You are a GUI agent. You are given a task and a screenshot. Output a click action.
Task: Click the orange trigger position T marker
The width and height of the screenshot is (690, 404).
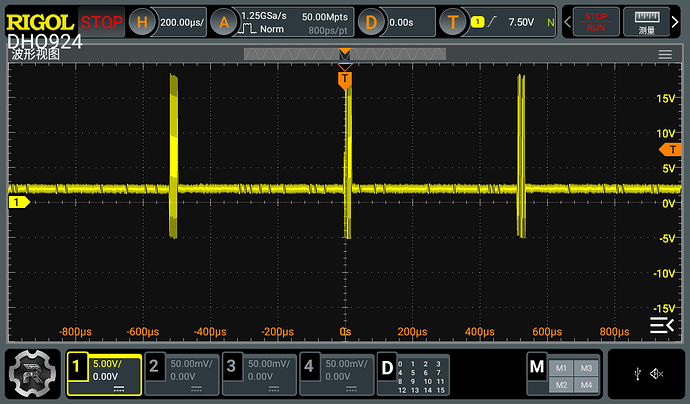[x=345, y=80]
